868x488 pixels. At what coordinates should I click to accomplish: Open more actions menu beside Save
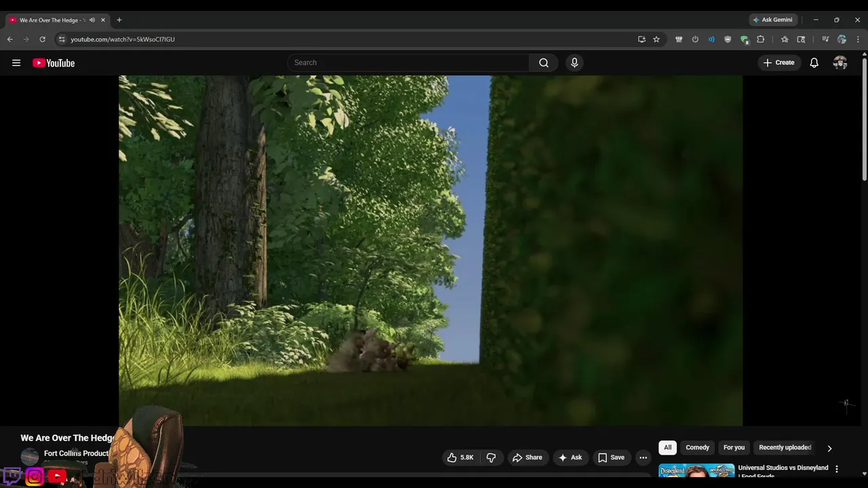point(643,457)
